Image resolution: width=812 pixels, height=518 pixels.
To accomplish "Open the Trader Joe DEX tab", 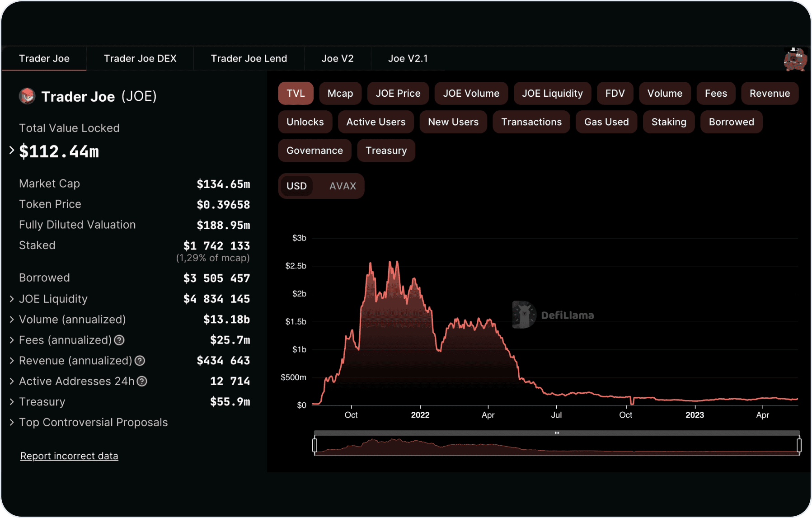I will click(140, 58).
